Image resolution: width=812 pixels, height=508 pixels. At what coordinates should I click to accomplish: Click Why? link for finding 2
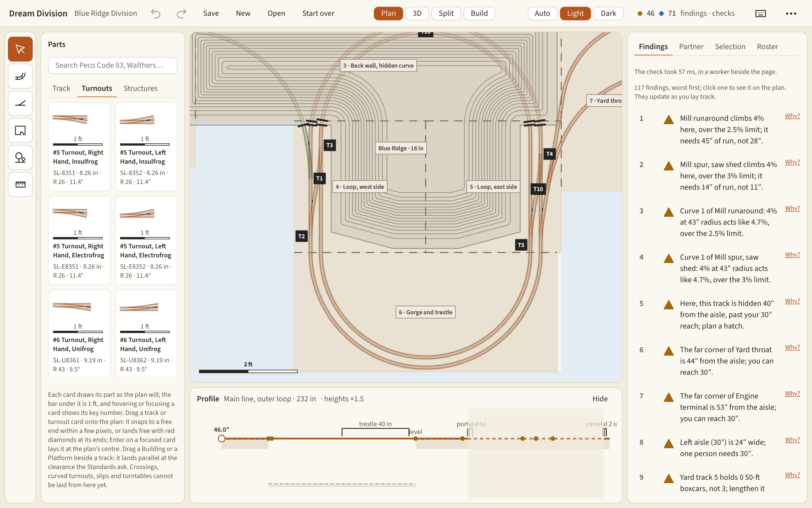pyautogui.click(x=792, y=162)
